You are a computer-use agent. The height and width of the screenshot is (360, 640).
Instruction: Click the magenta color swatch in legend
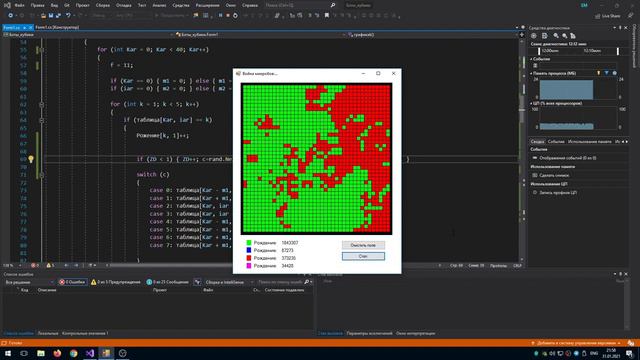click(x=249, y=266)
